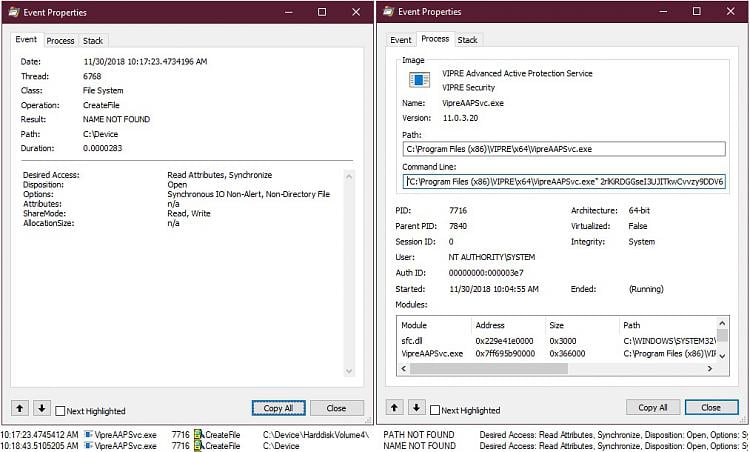Viewport: 750px width, 452px height.
Task: Maximize the right Event Properties window
Action: 696,11
